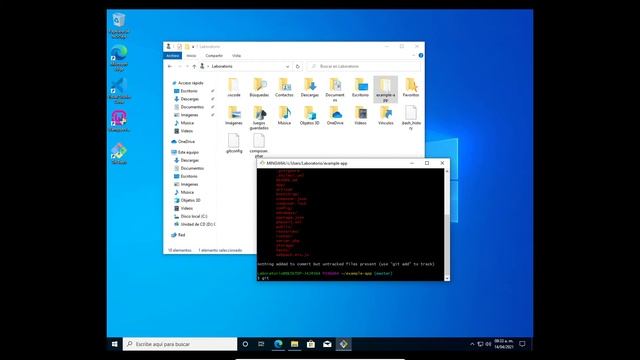640x360 pixels.
Task: Click the terminal scrollbar down arrow
Action: 447,278
